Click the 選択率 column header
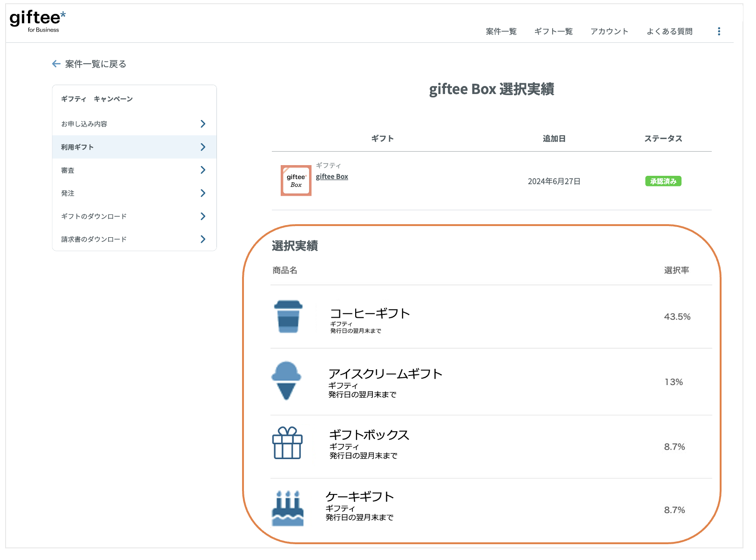Viewport: 756px width, 560px height. click(676, 270)
